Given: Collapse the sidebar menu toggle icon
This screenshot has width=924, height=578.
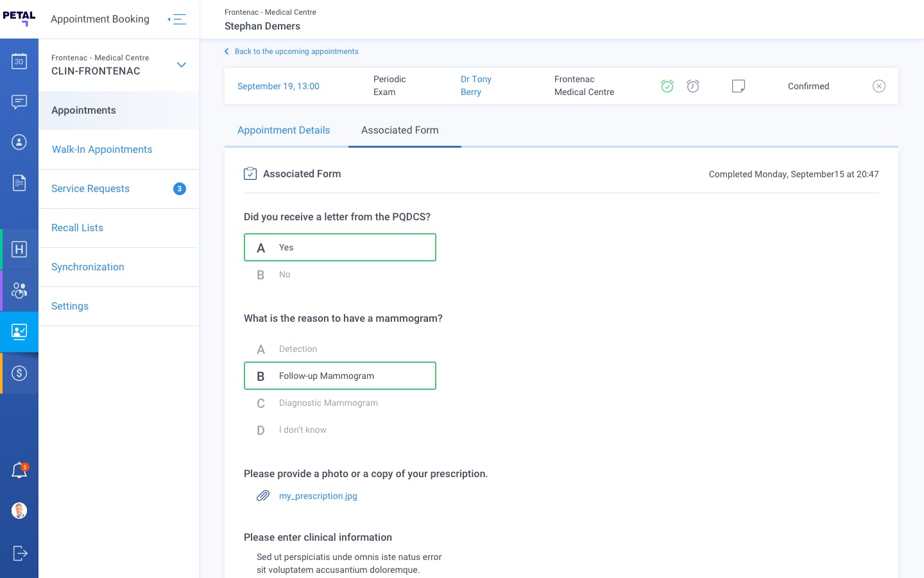Looking at the screenshot, I should click(177, 19).
